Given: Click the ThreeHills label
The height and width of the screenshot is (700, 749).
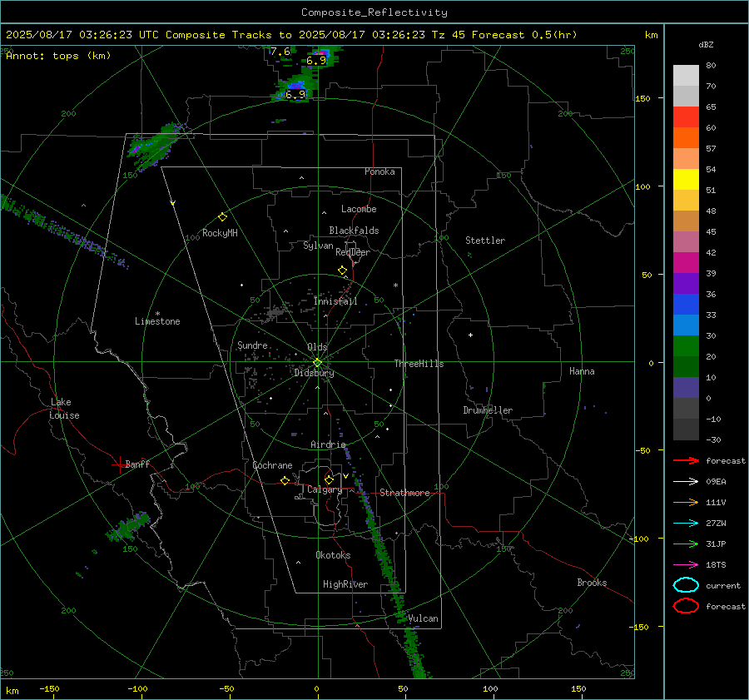Looking at the screenshot, I should [x=419, y=364].
